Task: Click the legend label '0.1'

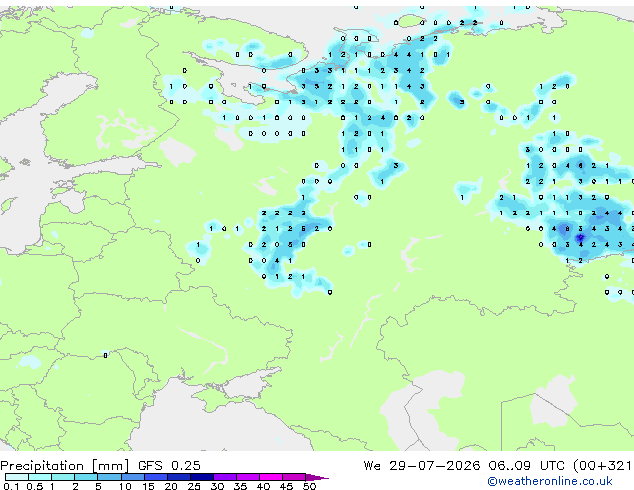Action: tap(11, 486)
